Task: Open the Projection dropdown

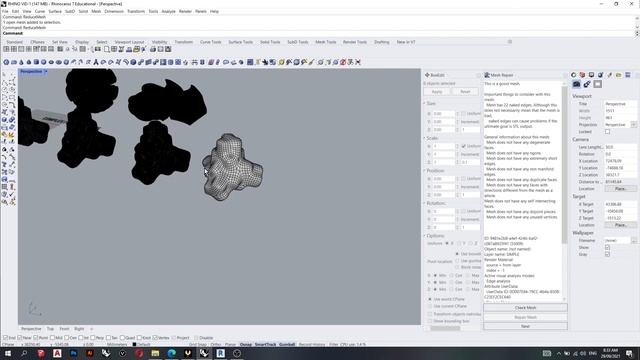Action: tap(633, 125)
